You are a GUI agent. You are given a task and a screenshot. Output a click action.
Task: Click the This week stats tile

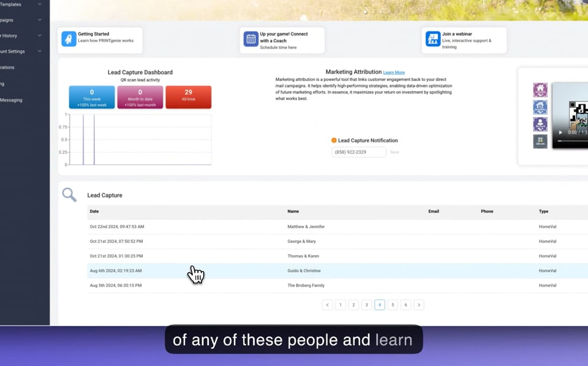coord(92,97)
